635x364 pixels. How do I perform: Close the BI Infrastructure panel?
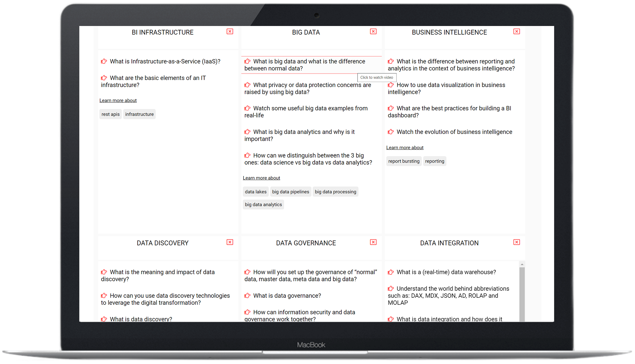coord(230,31)
